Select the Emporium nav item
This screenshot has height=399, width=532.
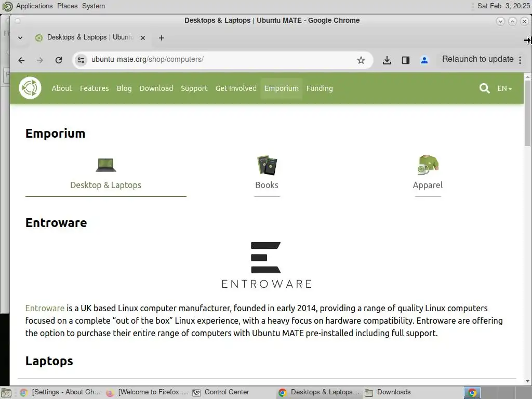[x=282, y=88]
